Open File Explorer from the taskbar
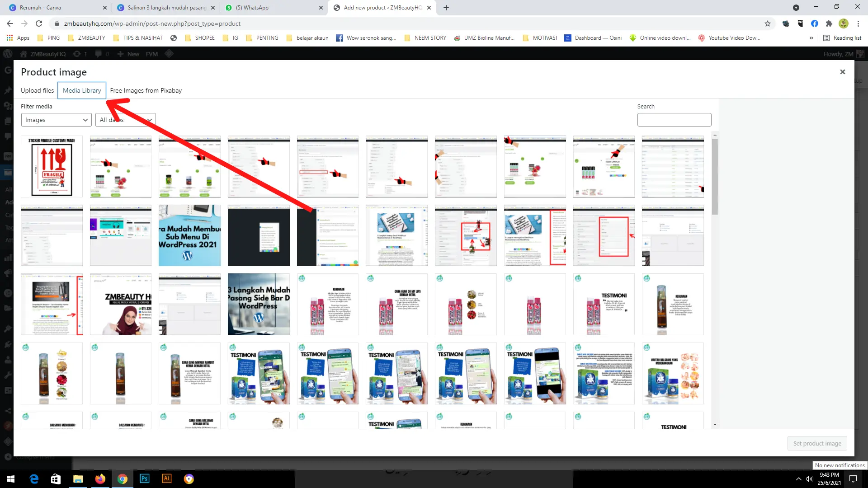Image resolution: width=868 pixels, height=488 pixels. (x=78, y=479)
